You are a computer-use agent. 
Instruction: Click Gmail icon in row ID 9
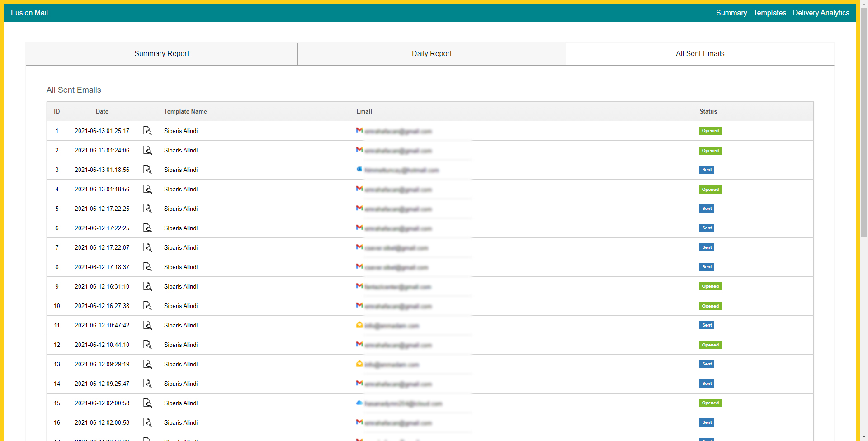(x=359, y=286)
